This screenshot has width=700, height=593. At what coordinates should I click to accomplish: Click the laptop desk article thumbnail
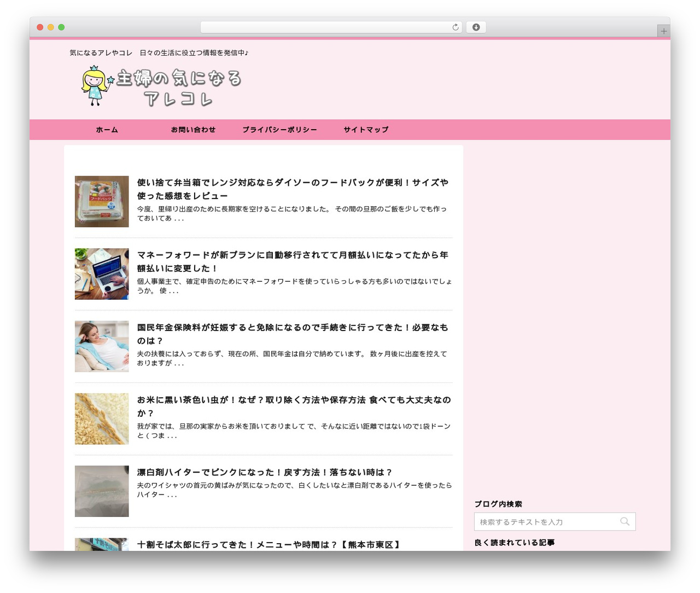coord(102,274)
